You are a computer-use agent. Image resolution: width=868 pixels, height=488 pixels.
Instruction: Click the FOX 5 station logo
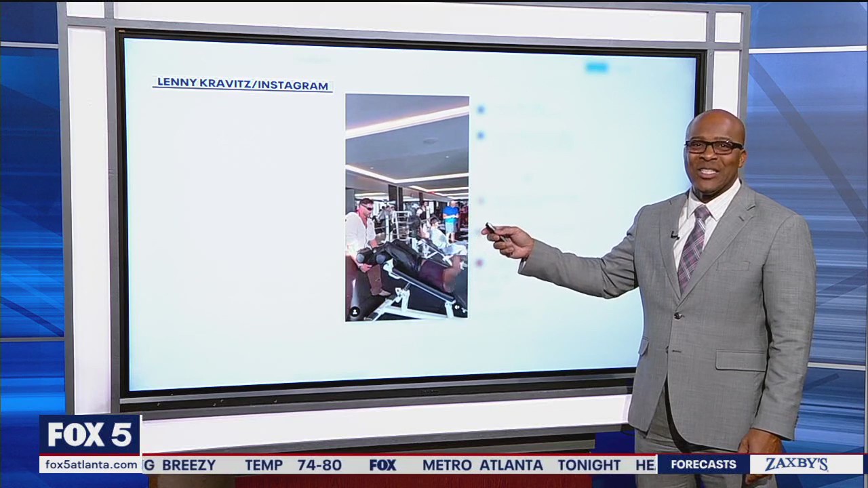tap(90, 435)
